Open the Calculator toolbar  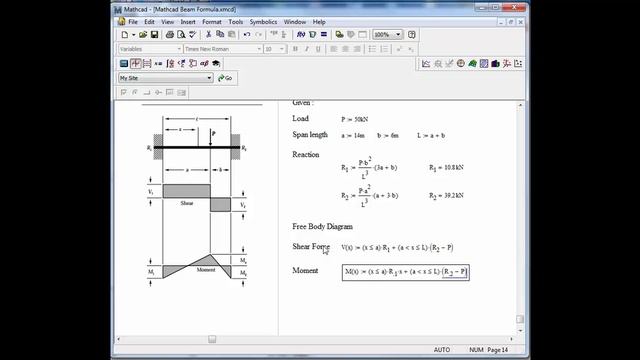(x=124, y=64)
